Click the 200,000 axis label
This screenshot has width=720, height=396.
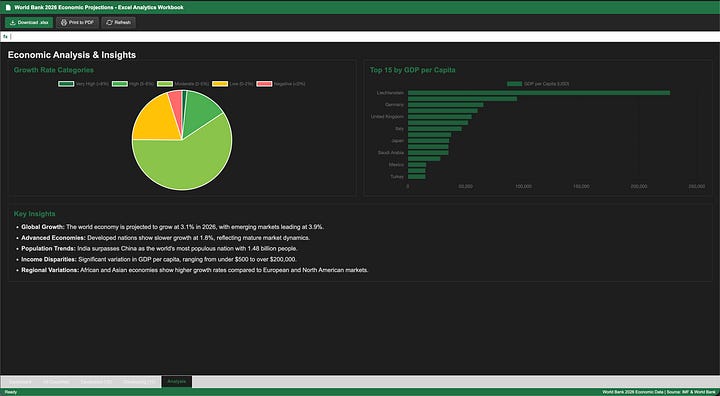click(x=639, y=187)
